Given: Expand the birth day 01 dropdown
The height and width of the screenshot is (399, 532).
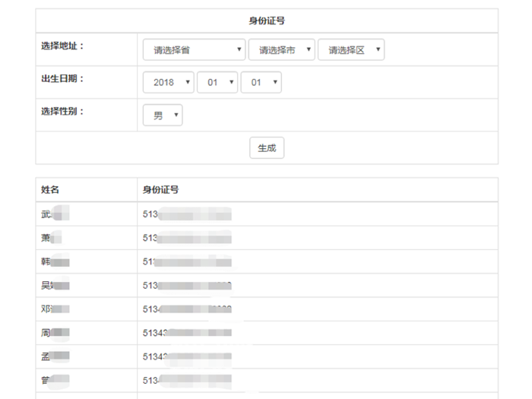Looking at the screenshot, I should [x=261, y=82].
